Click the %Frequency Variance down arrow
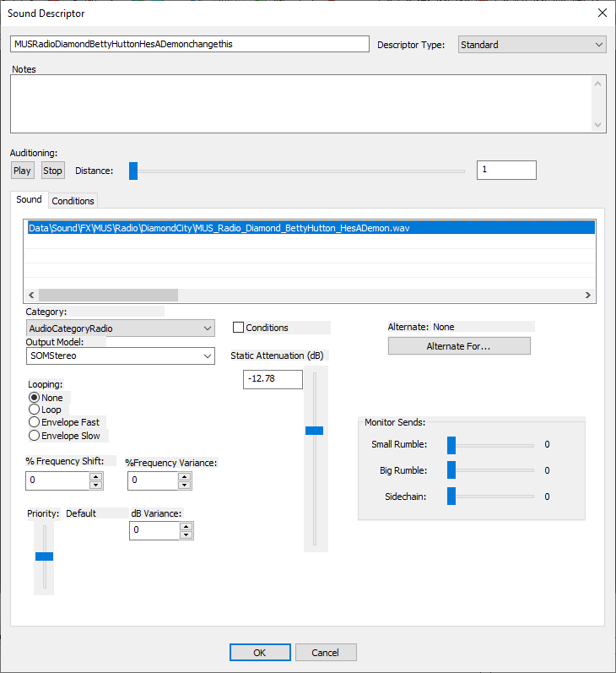 click(185, 485)
